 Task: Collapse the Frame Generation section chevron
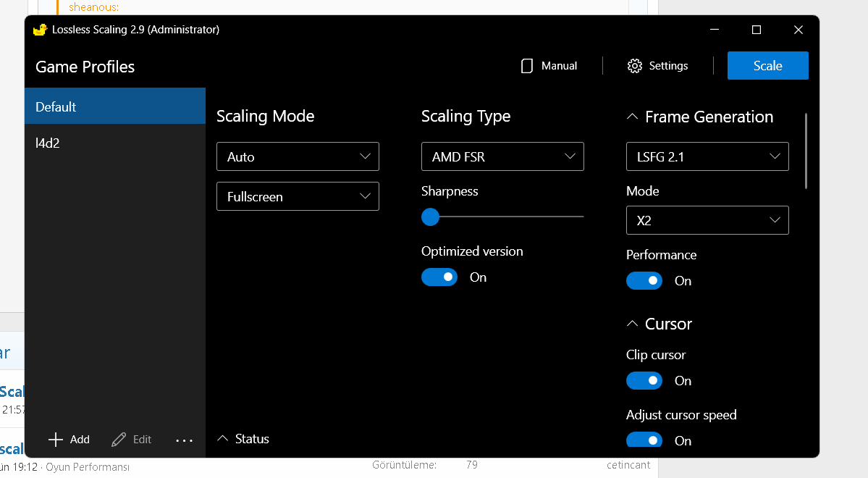pos(632,117)
